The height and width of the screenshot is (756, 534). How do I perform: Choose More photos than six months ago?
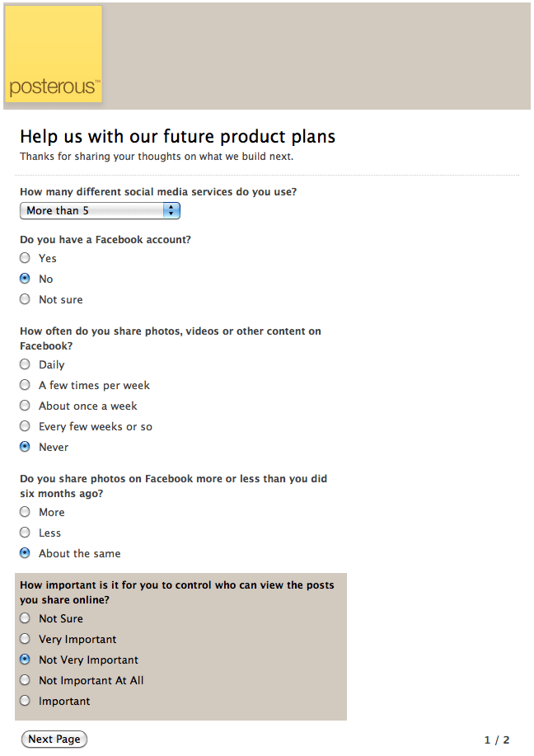pos(25,512)
